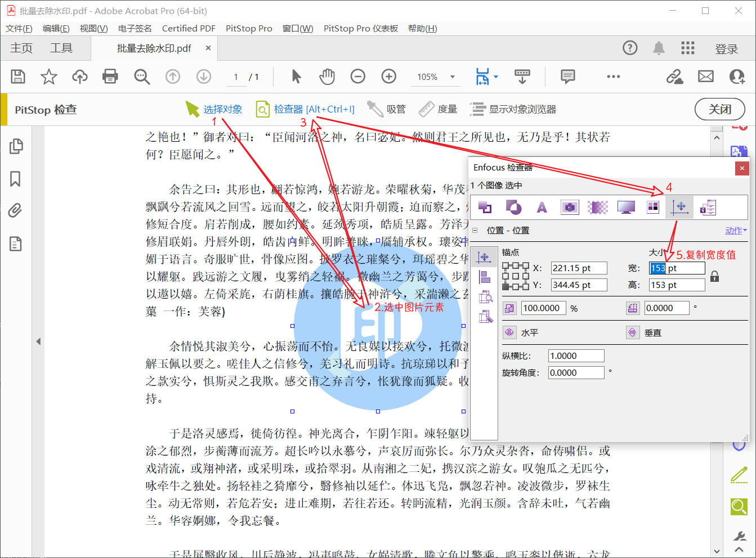Toggle the aspect ratio lock icon
This screenshot has width=756, height=558.
(x=714, y=276)
